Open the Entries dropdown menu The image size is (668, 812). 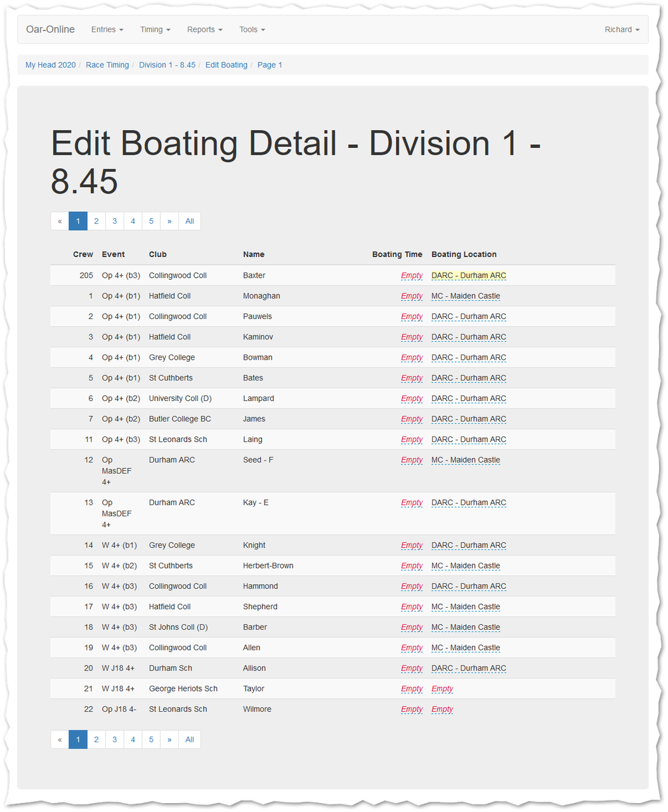107,30
